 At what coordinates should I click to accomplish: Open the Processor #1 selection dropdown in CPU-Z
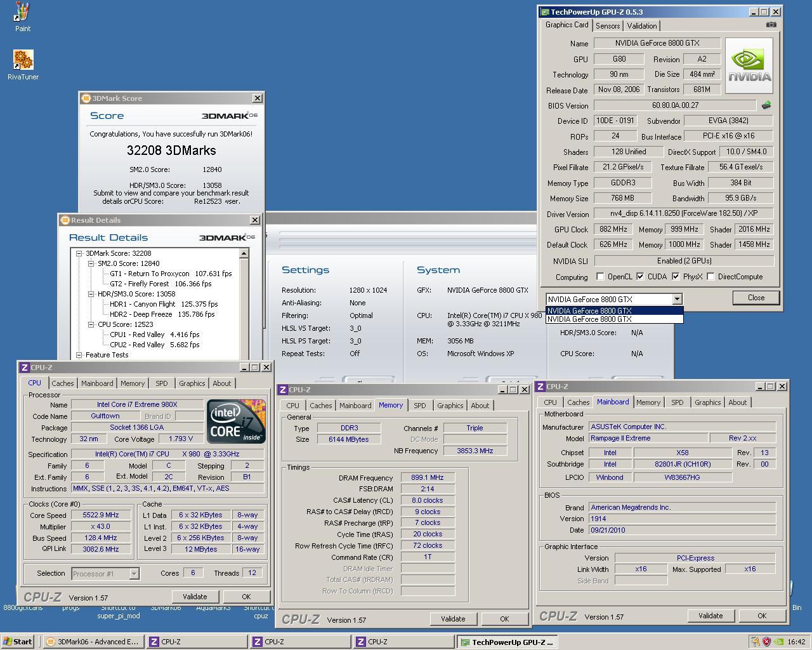pyautogui.click(x=134, y=574)
